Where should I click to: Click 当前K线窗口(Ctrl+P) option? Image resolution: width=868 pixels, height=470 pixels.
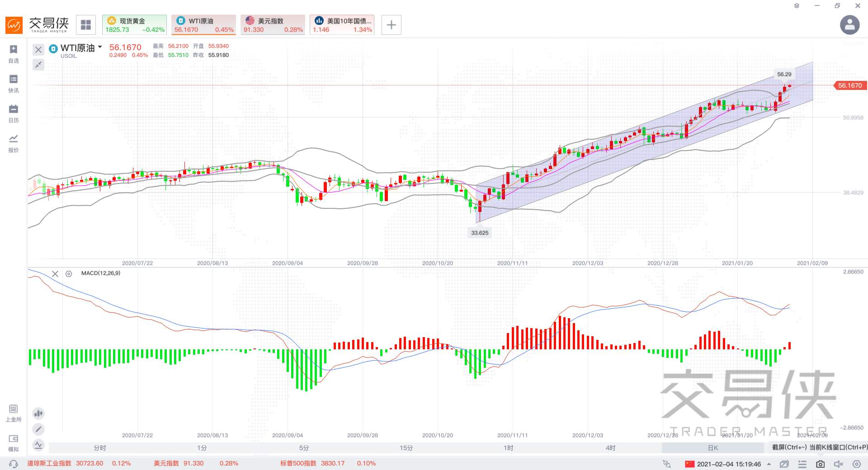click(x=839, y=447)
